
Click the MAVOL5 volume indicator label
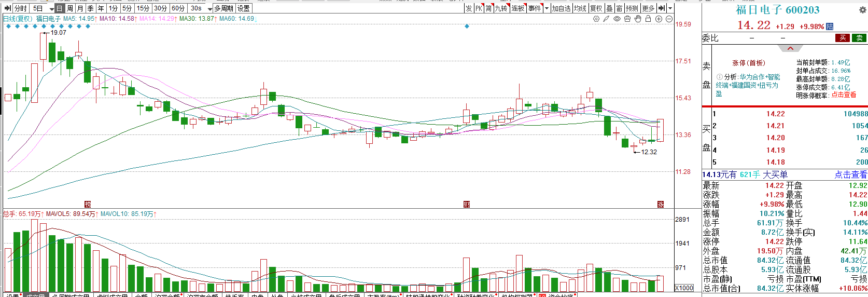[72, 214]
